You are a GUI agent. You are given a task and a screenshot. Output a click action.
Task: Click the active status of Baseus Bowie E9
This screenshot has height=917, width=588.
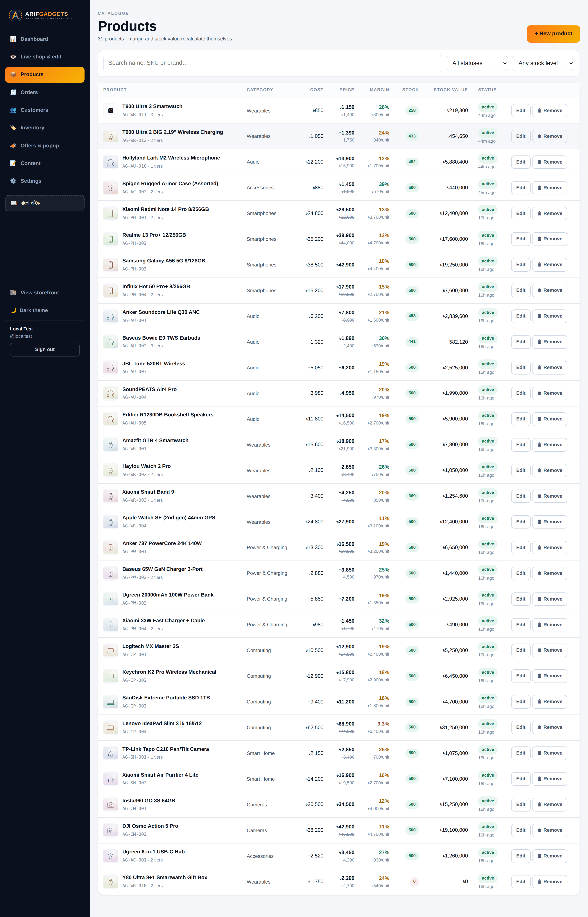(x=488, y=339)
